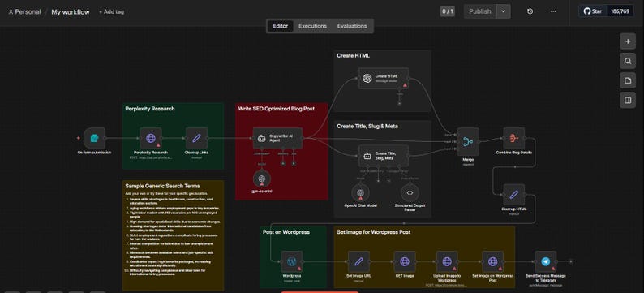The image size is (644, 293).
Task: Click the add node plus button
Action: 628,41
